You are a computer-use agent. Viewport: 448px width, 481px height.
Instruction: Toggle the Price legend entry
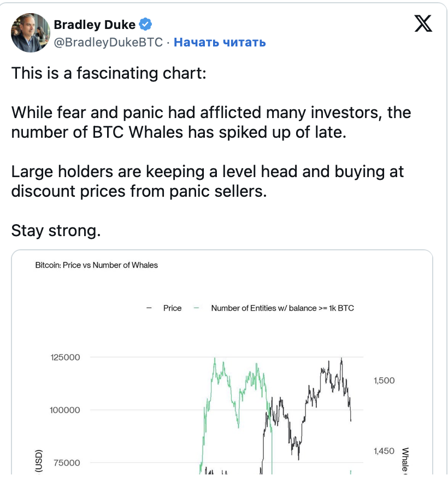(172, 308)
